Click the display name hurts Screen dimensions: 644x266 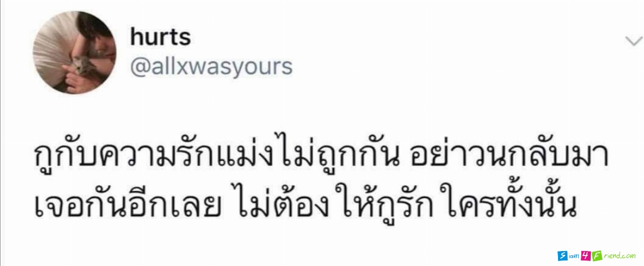pos(160,37)
